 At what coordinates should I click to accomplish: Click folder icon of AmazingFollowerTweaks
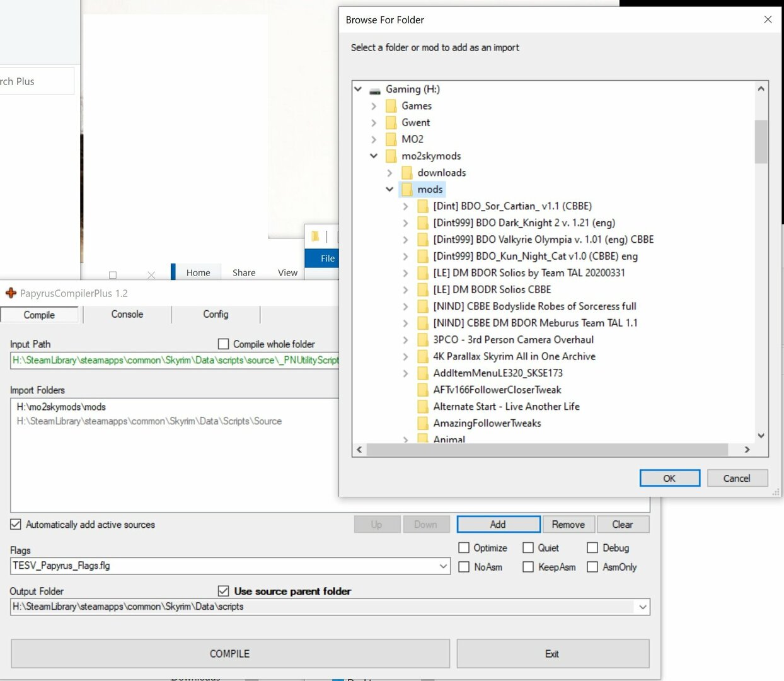click(x=422, y=423)
